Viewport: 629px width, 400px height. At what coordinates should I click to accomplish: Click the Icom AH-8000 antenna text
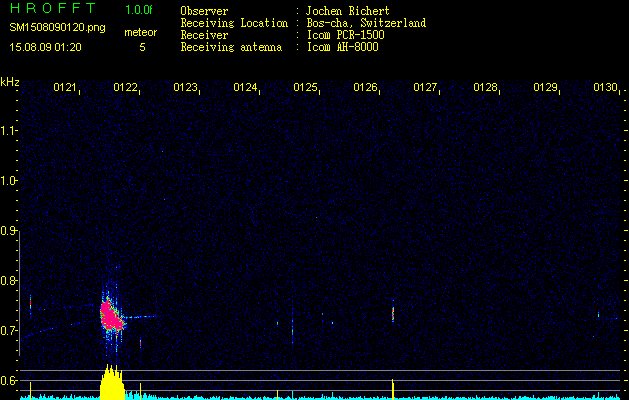pos(343,47)
